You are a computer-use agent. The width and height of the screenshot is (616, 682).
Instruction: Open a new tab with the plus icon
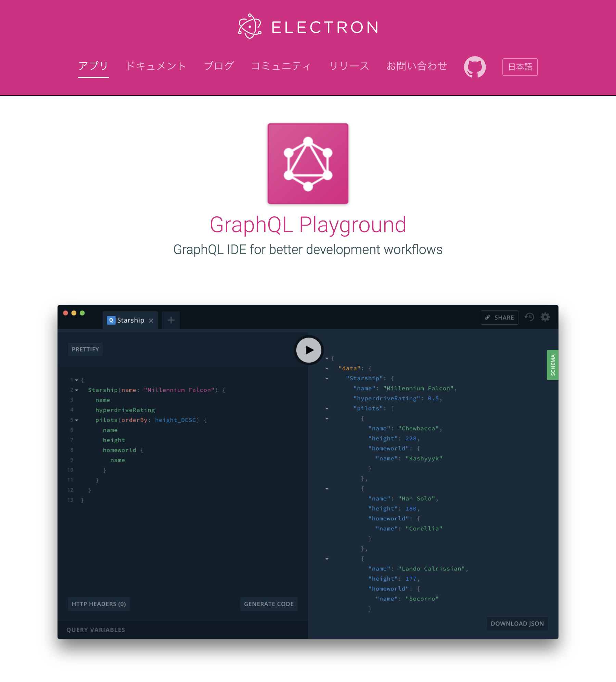[x=170, y=320]
